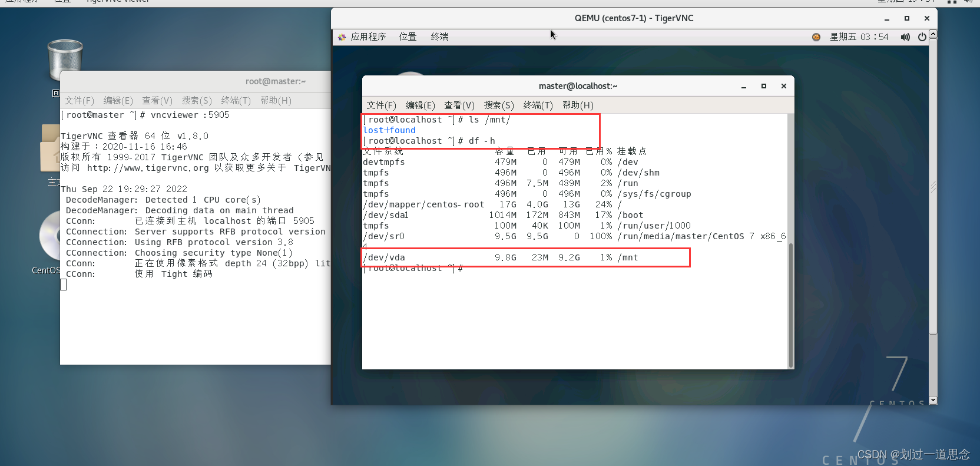
Task: Open the Trash icon on the desktop
Action: (65, 59)
